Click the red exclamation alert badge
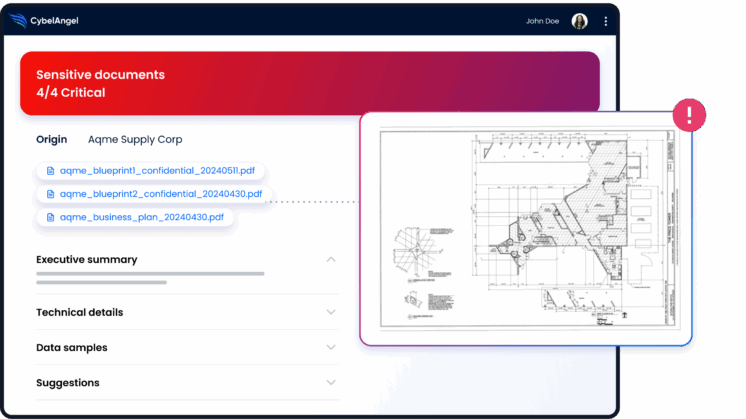Screen dimensions: 746x419 pos(688,115)
